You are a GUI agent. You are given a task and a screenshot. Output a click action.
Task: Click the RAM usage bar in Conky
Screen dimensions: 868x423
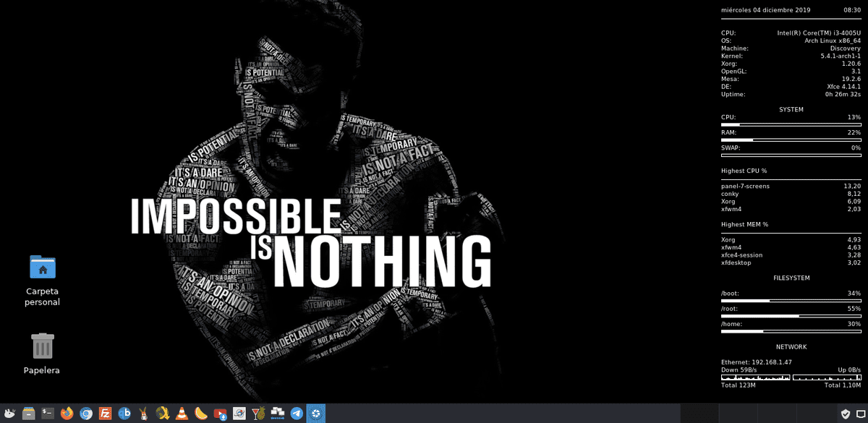pos(791,140)
